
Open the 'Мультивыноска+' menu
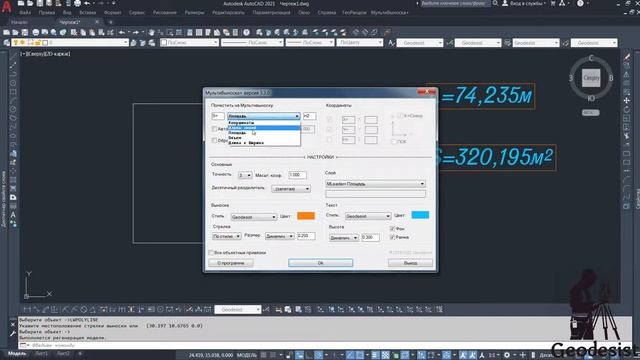tap(389, 13)
